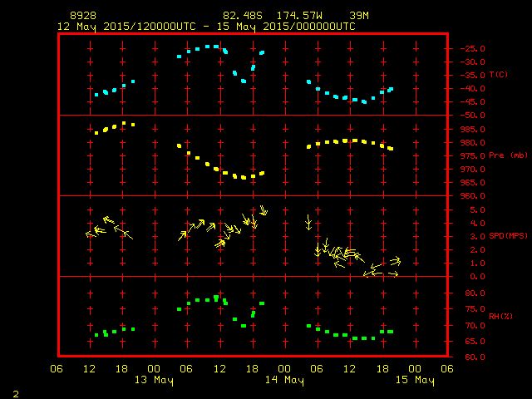This screenshot has width=532, height=399.
Task: Click the 980.0 pressure axis value
Action: click(473, 143)
